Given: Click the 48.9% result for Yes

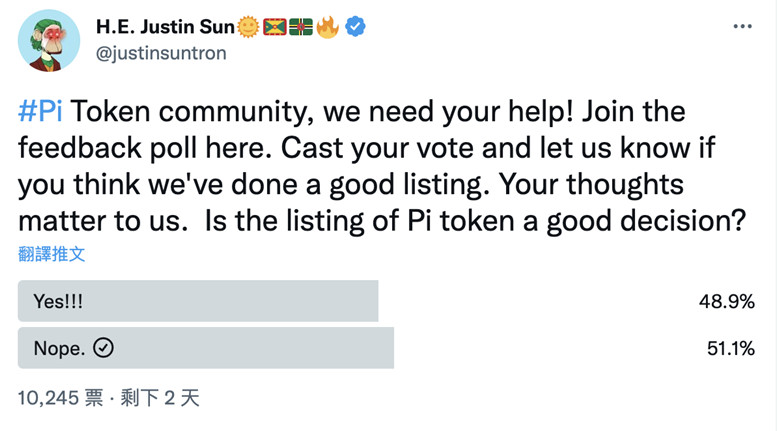Looking at the screenshot, I should (726, 301).
